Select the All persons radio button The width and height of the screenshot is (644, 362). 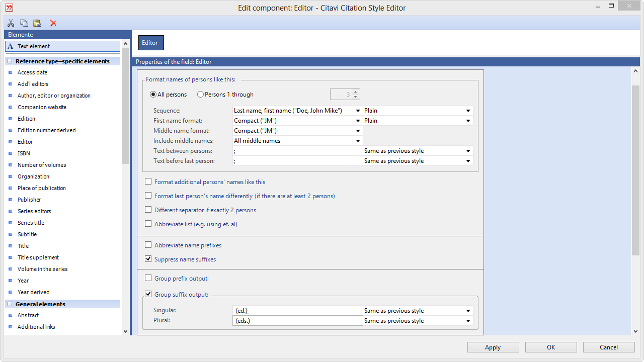pos(153,95)
